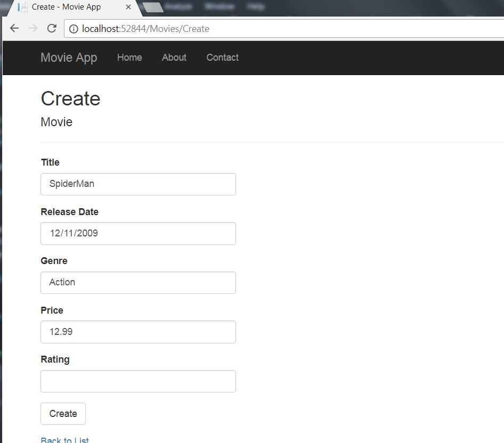
Task: Follow the Back to List link
Action: pos(64,440)
